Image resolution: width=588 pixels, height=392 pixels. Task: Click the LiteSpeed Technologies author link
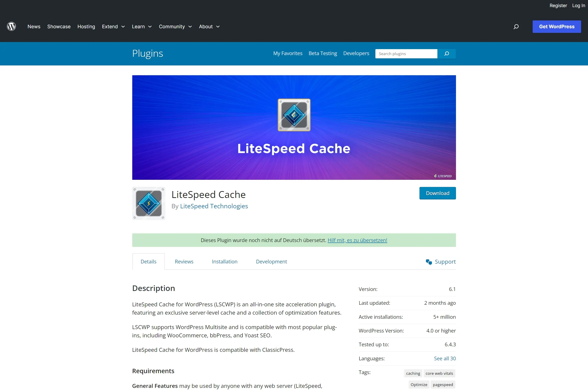[x=214, y=206]
